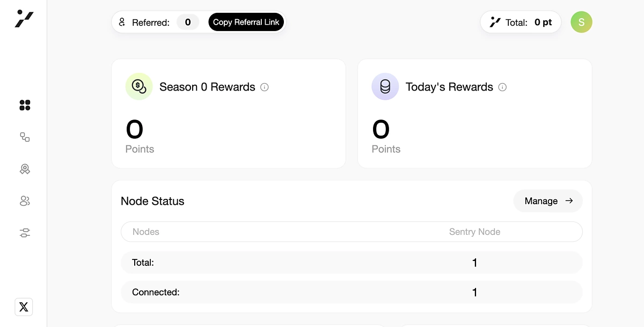Click the Total points pill

[x=521, y=23]
